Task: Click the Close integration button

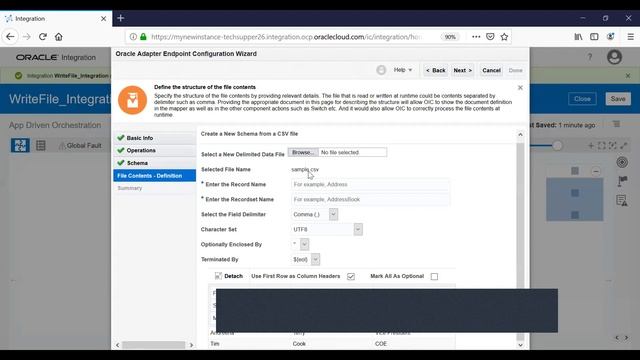Action: pos(582,99)
